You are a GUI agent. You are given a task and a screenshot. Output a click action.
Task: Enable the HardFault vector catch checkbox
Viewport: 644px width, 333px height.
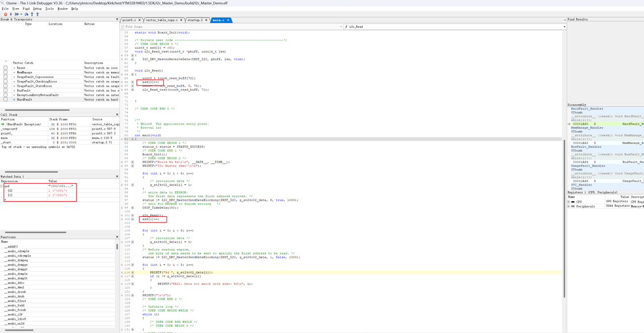pos(5,99)
